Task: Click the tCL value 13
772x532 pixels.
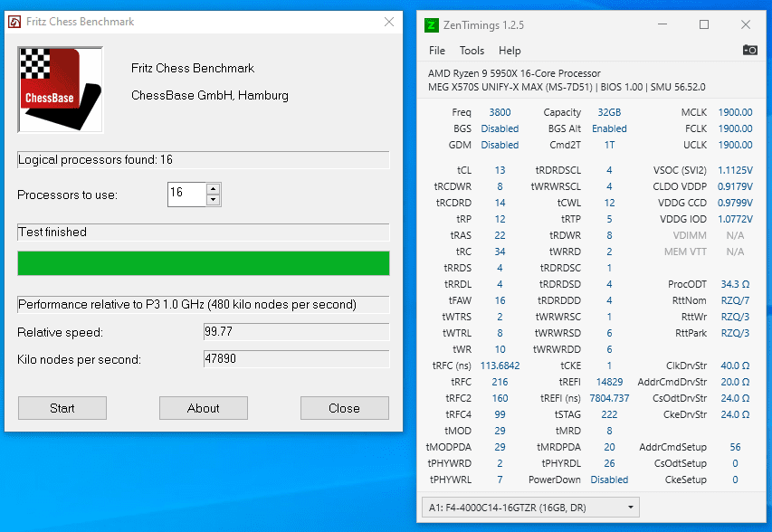Action: pos(500,170)
